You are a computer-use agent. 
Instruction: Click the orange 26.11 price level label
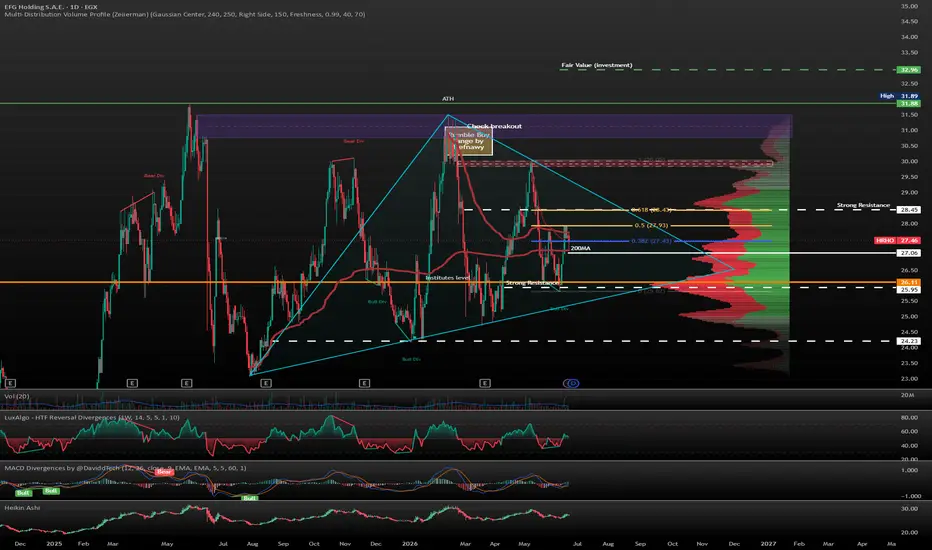point(909,282)
